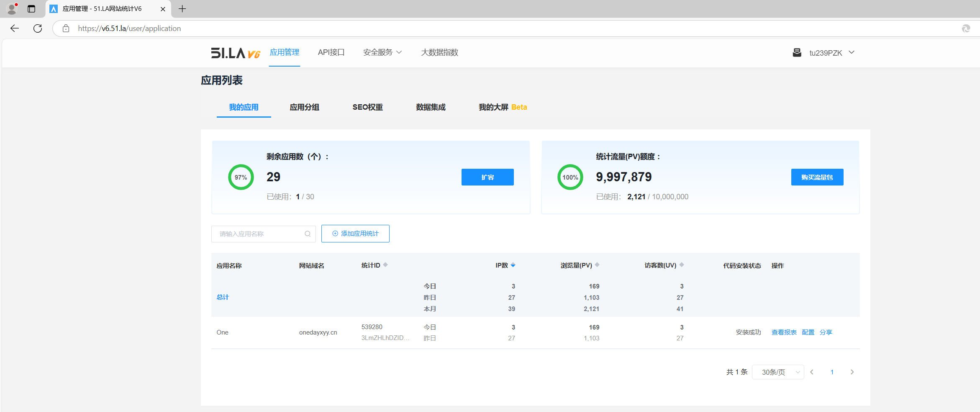Viewport: 980px width, 412px height.
Task: Switch to 我的大屏 Beta tab
Action: [503, 107]
